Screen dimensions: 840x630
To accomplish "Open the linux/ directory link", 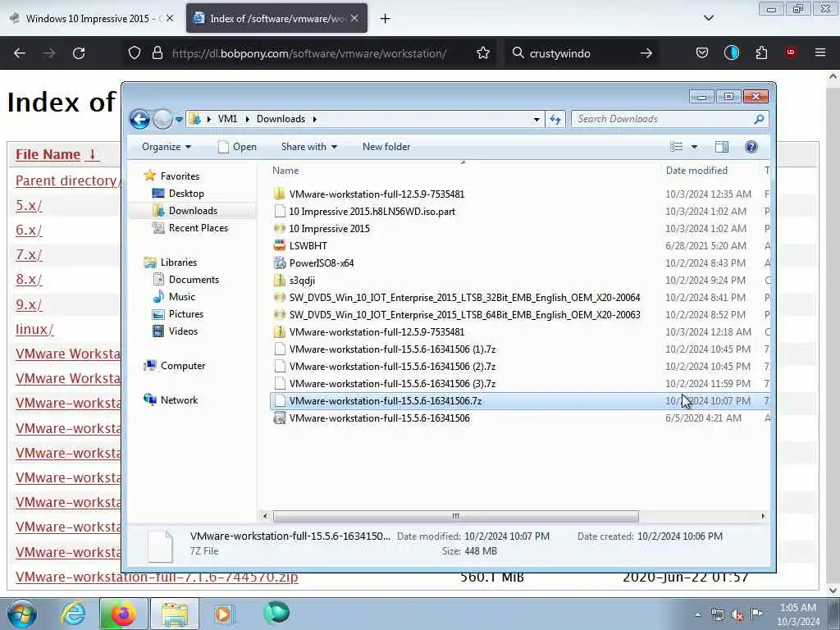I will 34,329.
